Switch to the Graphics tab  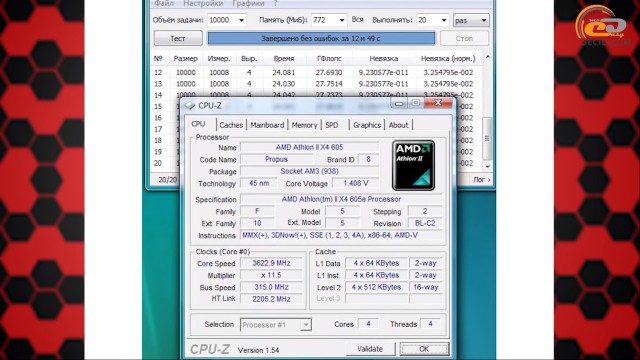pos(367,125)
